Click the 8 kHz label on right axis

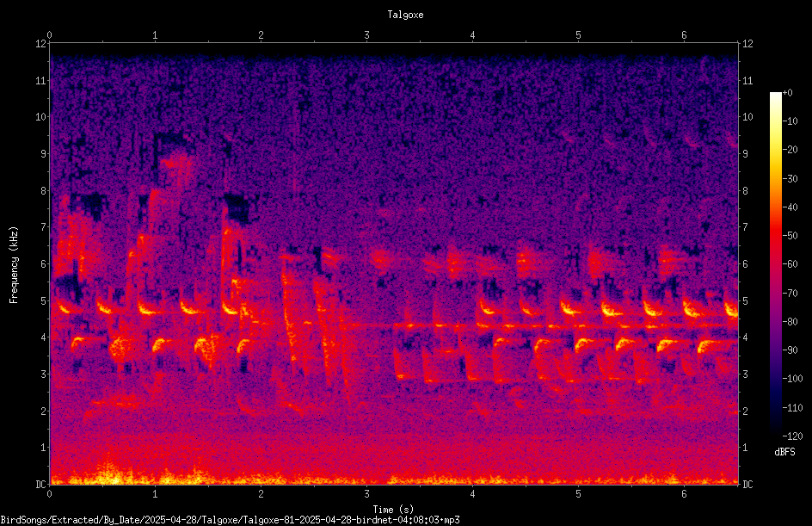[x=745, y=191]
